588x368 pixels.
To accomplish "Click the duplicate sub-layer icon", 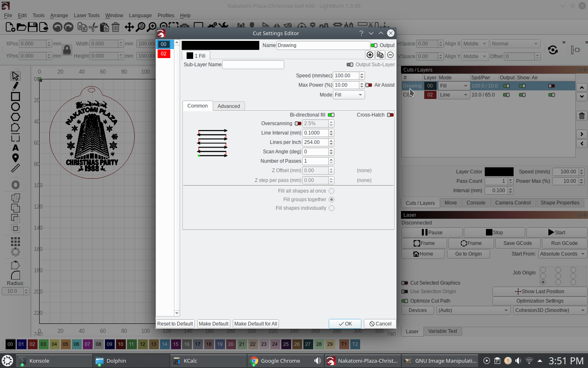I will tap(380, 55).
